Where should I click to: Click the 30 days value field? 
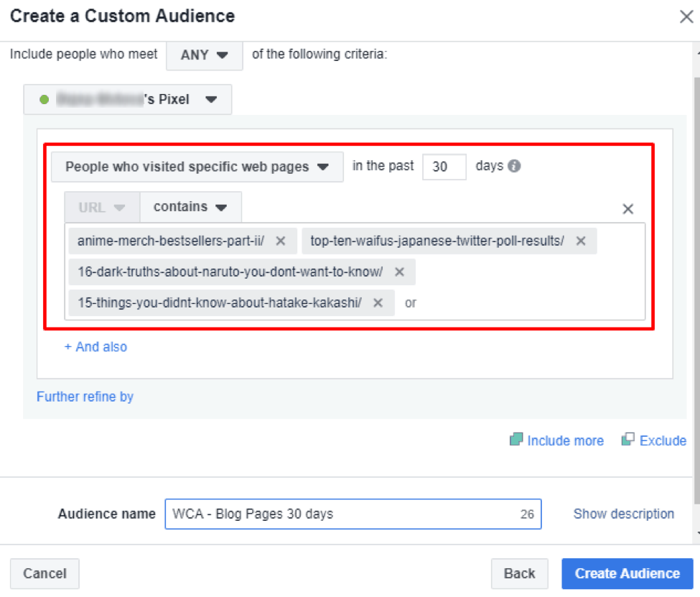[x=444, y=166]
